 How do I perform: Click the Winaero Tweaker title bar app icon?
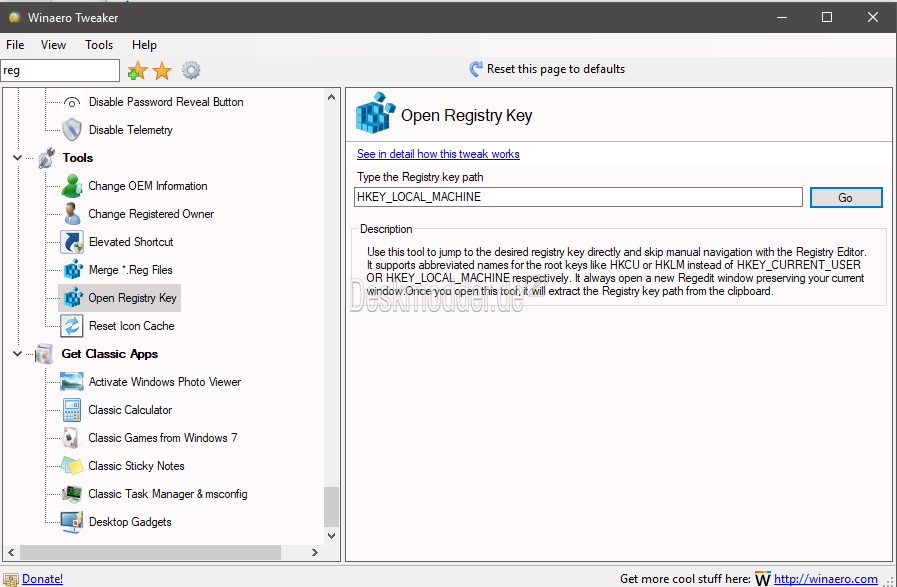(14, 17)
